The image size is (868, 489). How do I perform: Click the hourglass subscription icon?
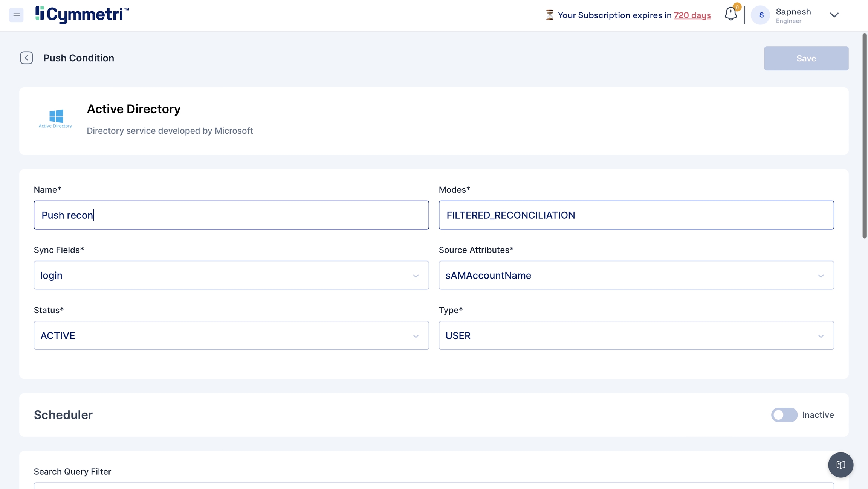[550, 15]
